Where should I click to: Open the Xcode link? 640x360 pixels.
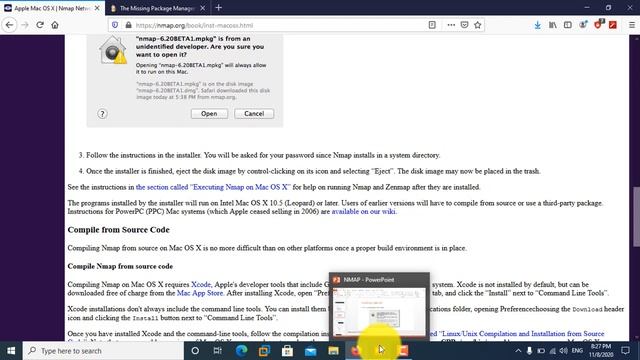click(x=201, y=284)
